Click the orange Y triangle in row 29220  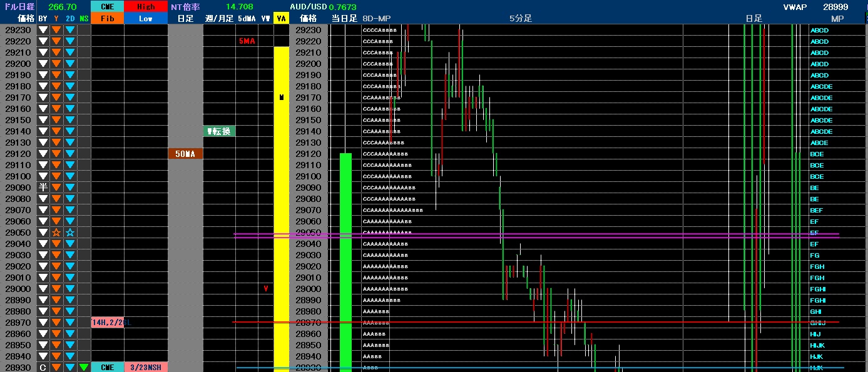coord(56,41)
